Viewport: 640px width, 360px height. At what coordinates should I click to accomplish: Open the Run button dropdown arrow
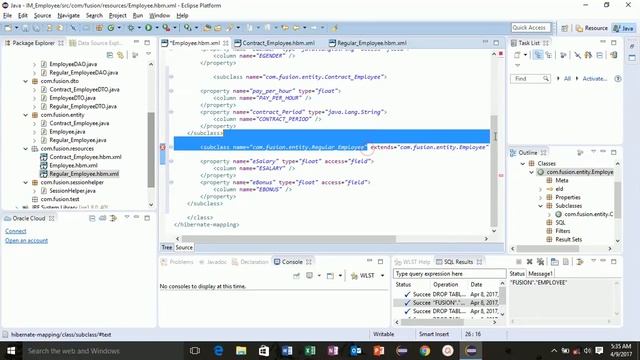click(156, 28)
